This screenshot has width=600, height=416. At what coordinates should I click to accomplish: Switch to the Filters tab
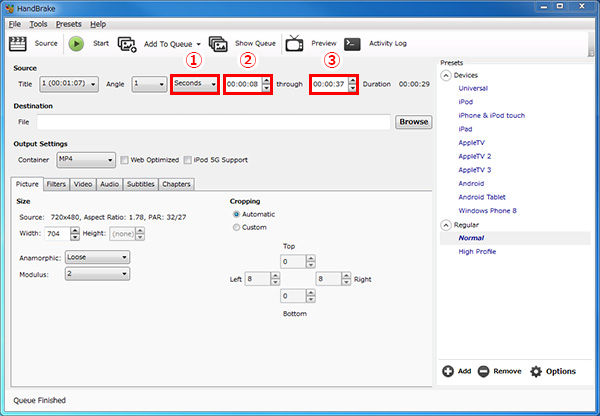coord(57,184)
